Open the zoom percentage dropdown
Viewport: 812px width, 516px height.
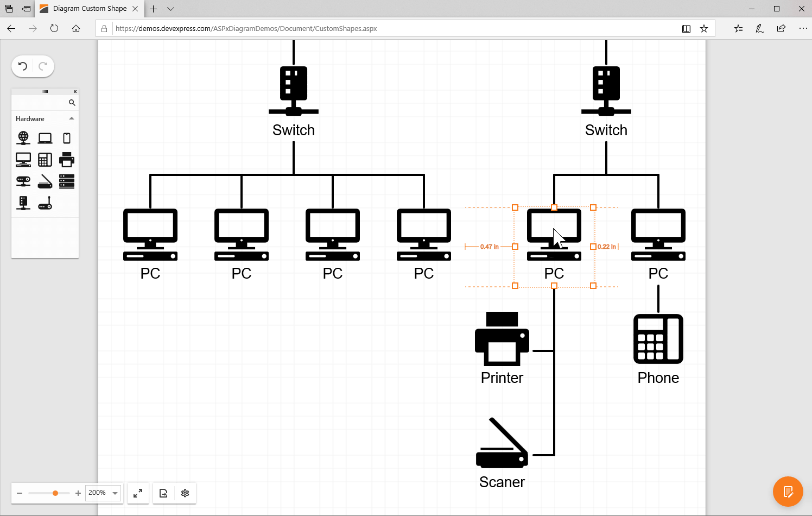[115, 493]
